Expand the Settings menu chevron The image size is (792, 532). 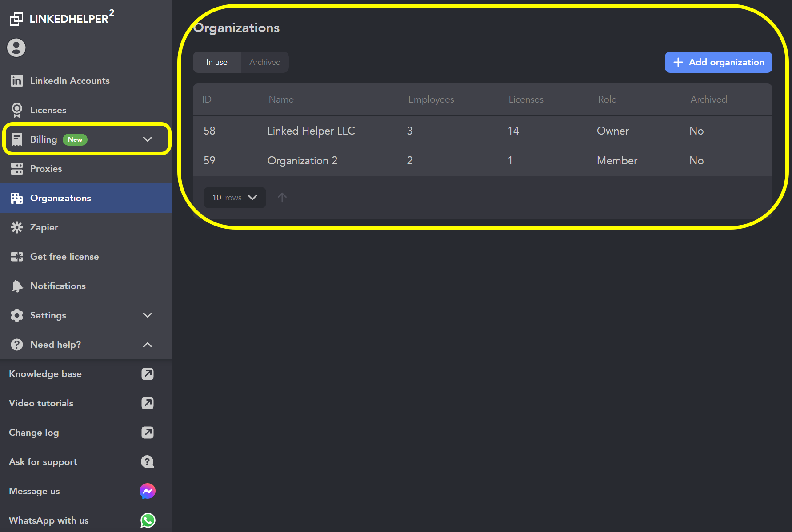click(x=148, y=315)
